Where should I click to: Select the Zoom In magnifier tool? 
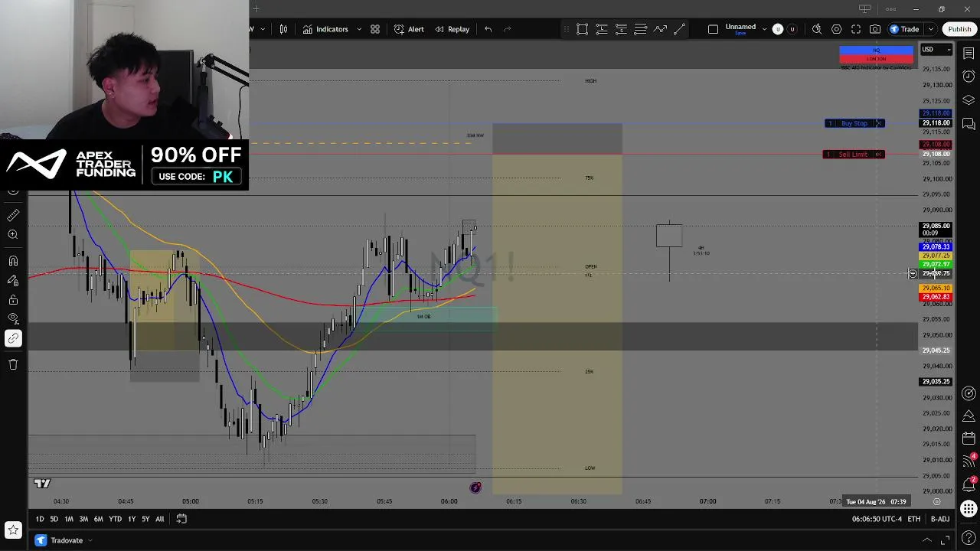[x=13, y=235]
